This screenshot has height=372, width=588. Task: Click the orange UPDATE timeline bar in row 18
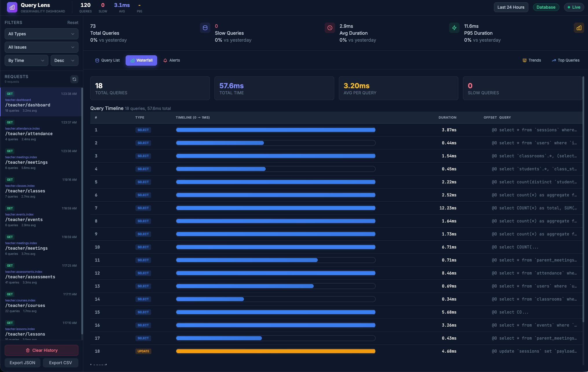pos(275,351)
